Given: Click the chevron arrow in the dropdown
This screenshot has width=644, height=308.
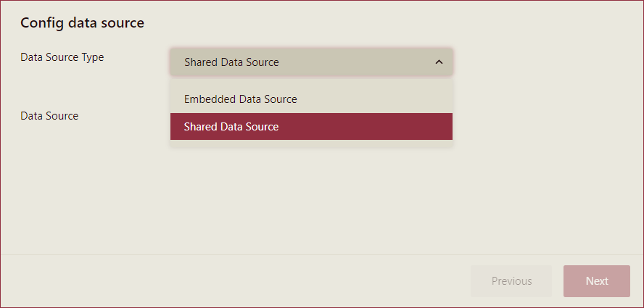Looking at the screenshot, I should click(439, 62).
